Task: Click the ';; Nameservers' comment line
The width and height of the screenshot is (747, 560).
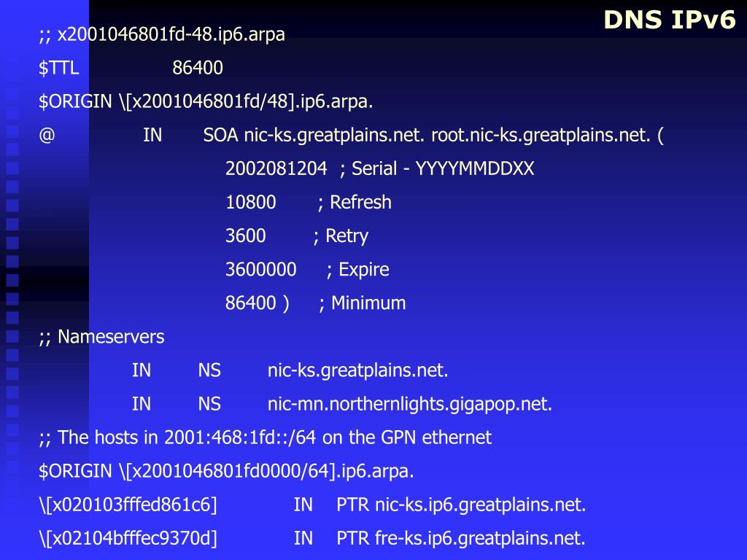Action: point(101,337)
